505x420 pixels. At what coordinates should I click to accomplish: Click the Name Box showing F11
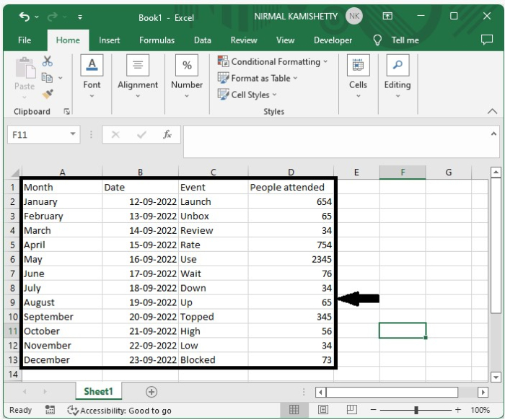point(37,134)
